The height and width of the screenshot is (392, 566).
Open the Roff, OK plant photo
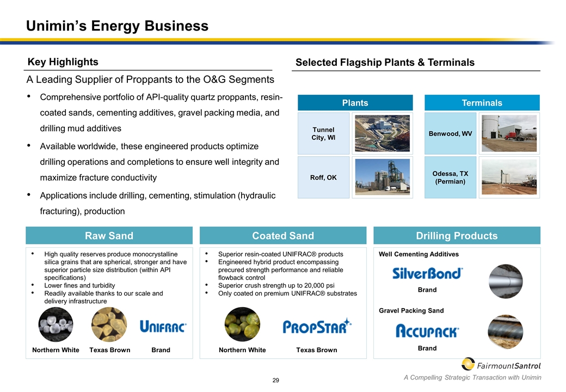pyautogui.click(x=382, y=177)
